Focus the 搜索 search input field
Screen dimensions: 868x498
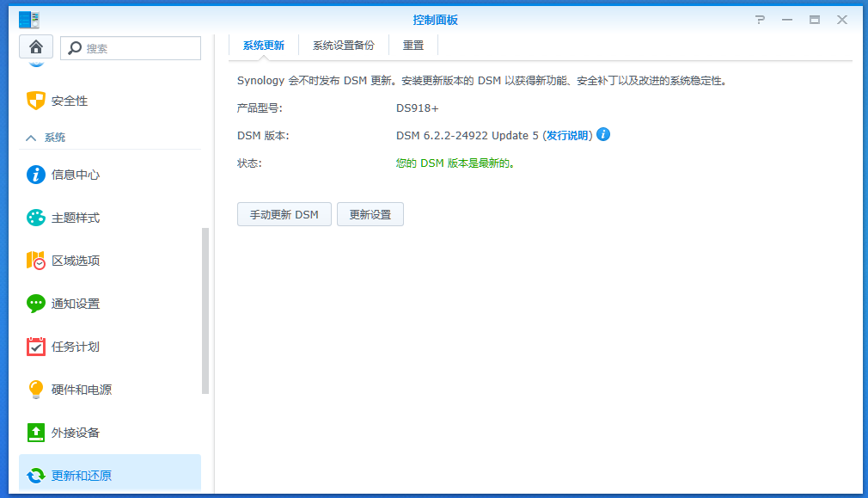[131, 48]
